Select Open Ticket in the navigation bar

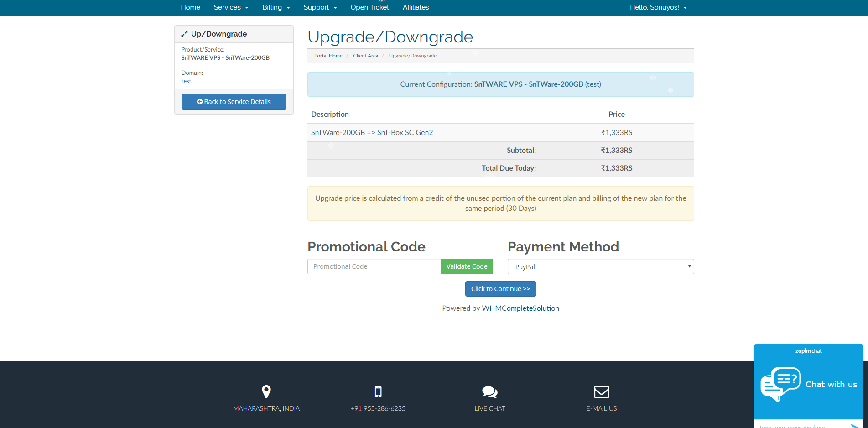[370, 7]
